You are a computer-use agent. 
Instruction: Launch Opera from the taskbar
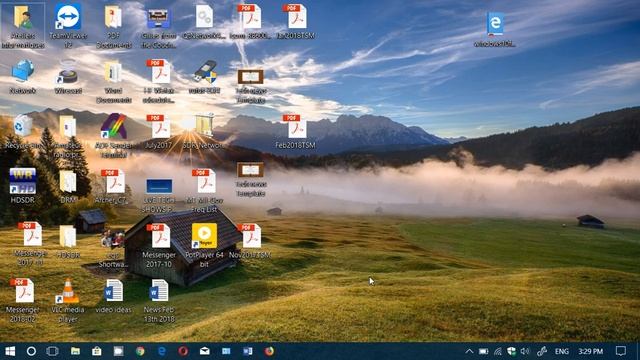pos(183,351)
